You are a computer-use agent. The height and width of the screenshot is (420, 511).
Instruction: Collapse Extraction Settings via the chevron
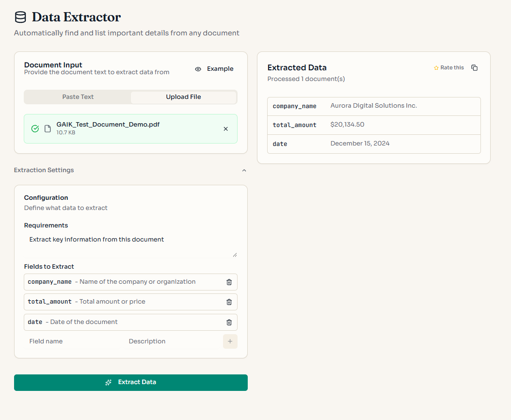244,170
